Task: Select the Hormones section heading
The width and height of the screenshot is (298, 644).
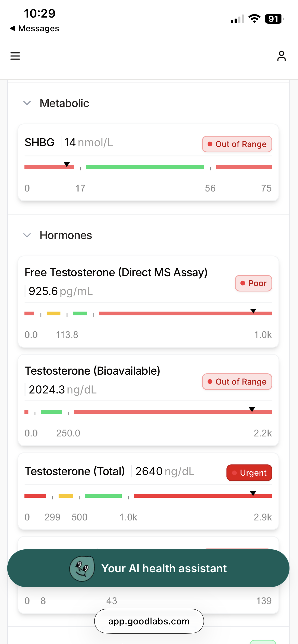Action: (66, 235)
